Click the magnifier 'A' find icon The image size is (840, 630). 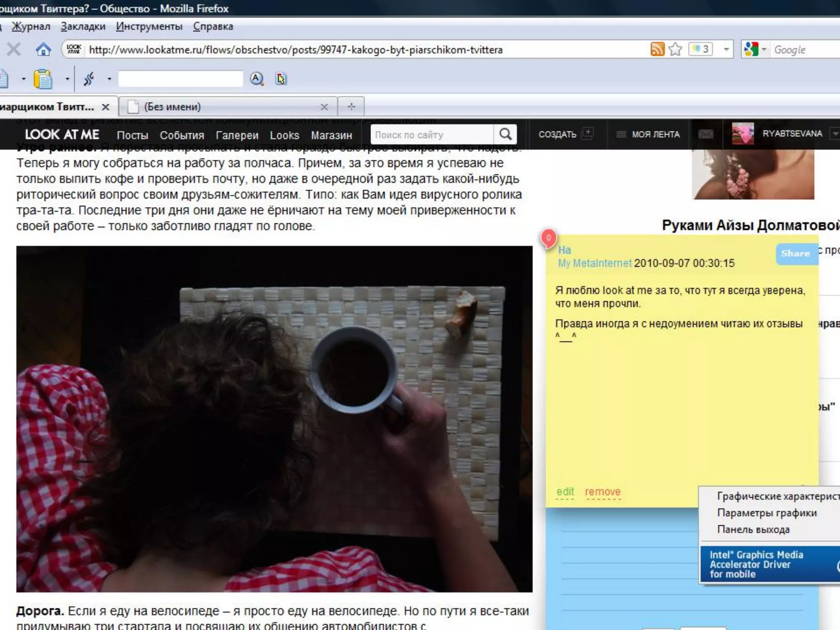click(x=257, y=79)
